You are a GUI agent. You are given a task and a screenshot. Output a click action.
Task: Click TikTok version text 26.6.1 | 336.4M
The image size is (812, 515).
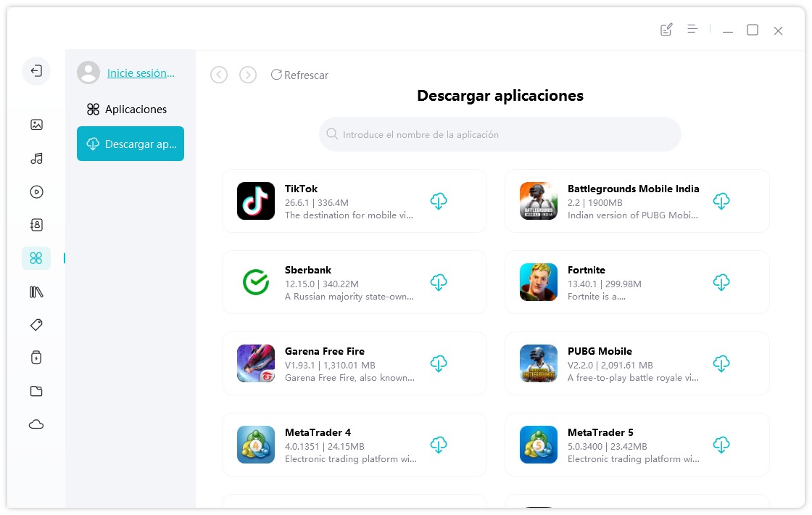pos(316,202)
